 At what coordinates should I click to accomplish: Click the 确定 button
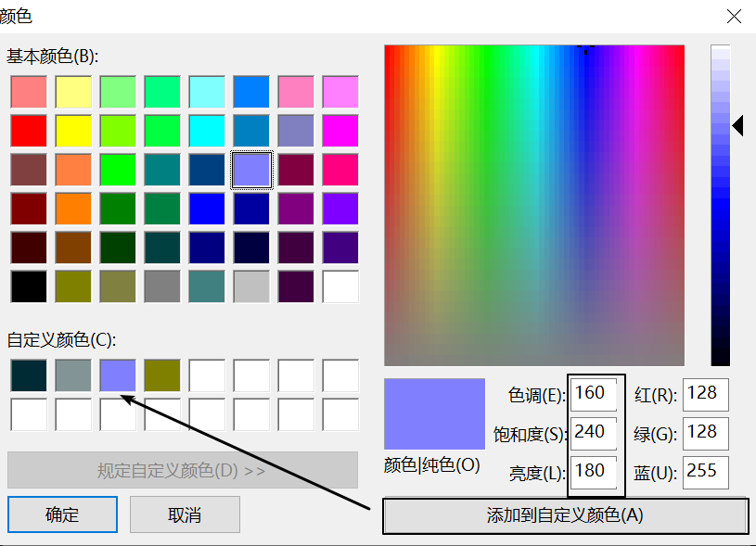pos(62,514)
